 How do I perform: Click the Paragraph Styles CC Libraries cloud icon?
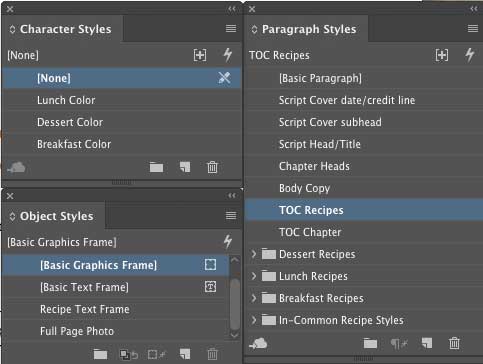tap(258, 343)
